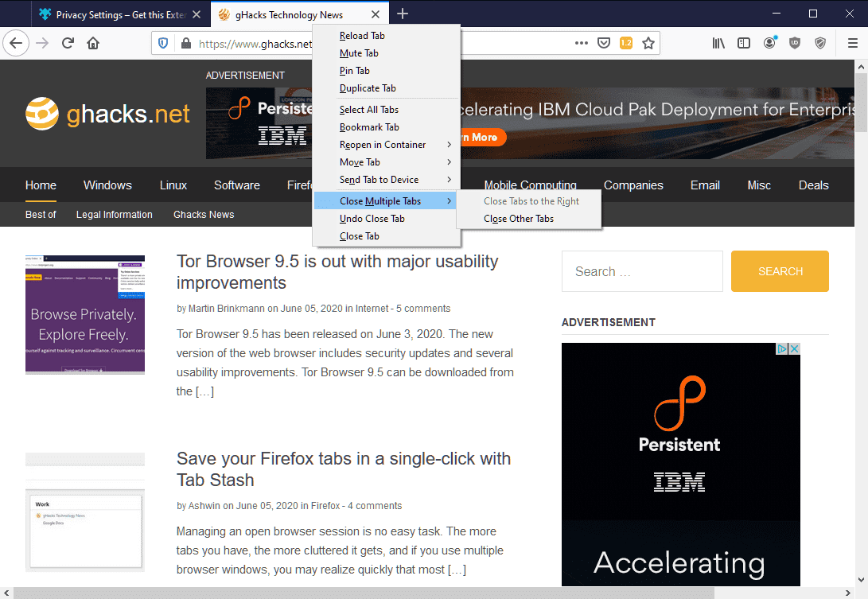The image size is (868, 599).
Task: Click the Tor Browser article thumbnail
Action: coord(85,314)
